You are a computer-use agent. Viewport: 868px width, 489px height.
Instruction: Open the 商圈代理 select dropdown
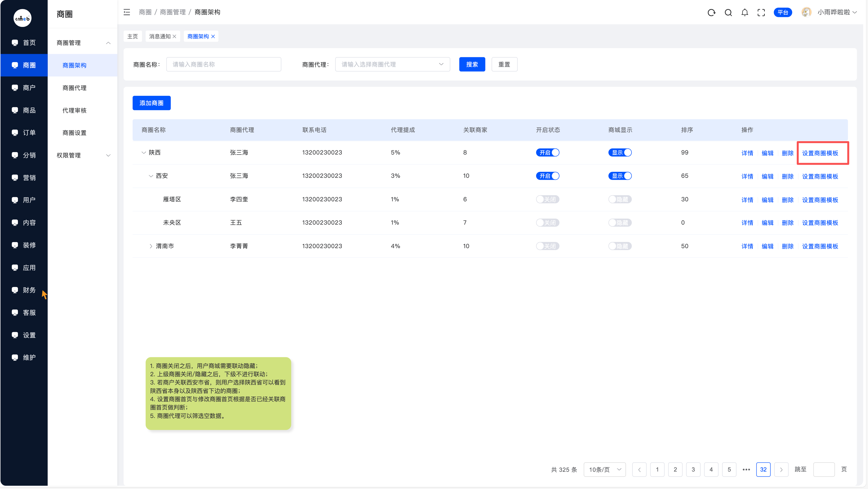(392, 65)
